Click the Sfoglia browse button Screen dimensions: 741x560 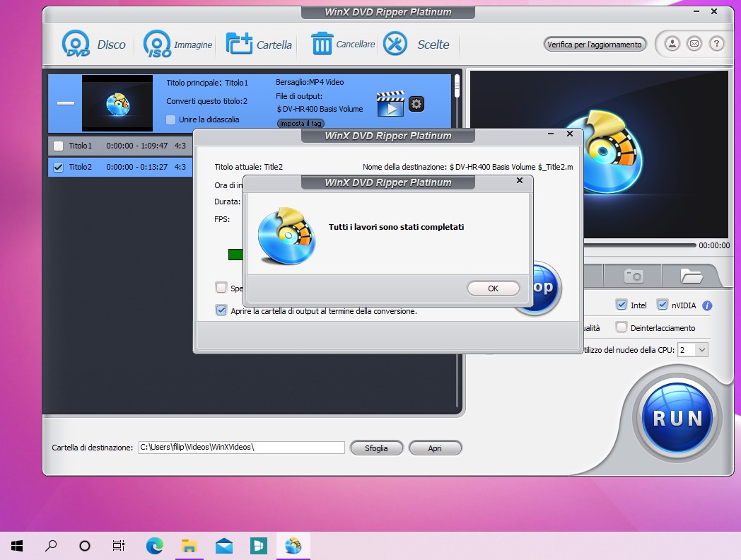[376, 448]
